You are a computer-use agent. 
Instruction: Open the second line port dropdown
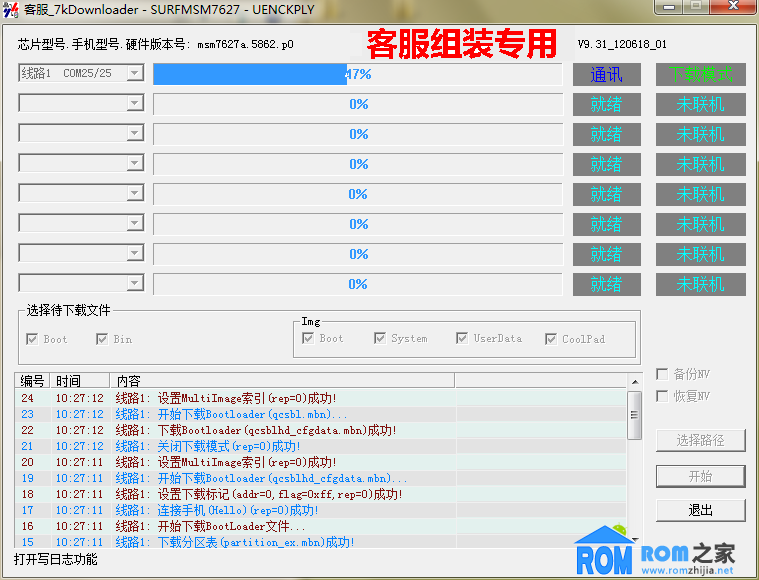point(81,103)
